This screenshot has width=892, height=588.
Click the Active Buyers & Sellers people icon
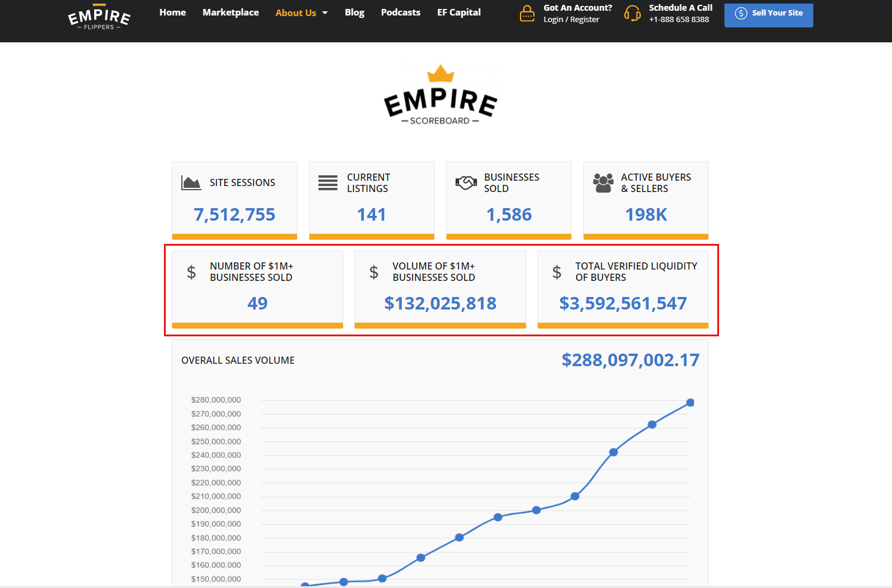(603, 182)
